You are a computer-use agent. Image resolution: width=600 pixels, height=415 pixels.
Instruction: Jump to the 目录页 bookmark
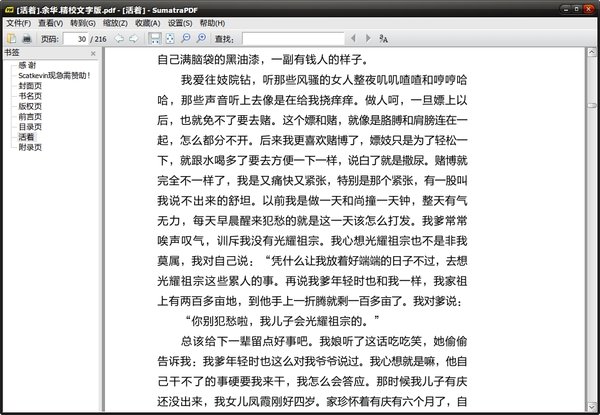click(x=30, y=127)
